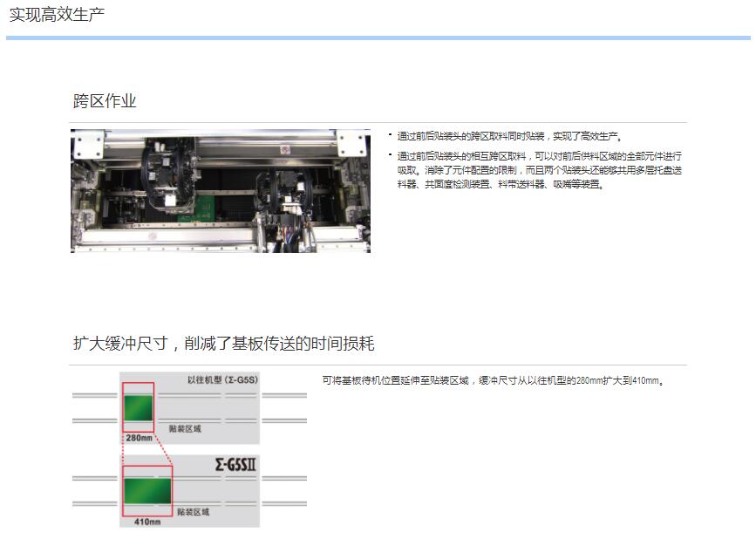The width and height of the screenshot is (756, 553).
Task: Click the 跨区作业 section heading
Action: tap(105, 101)
